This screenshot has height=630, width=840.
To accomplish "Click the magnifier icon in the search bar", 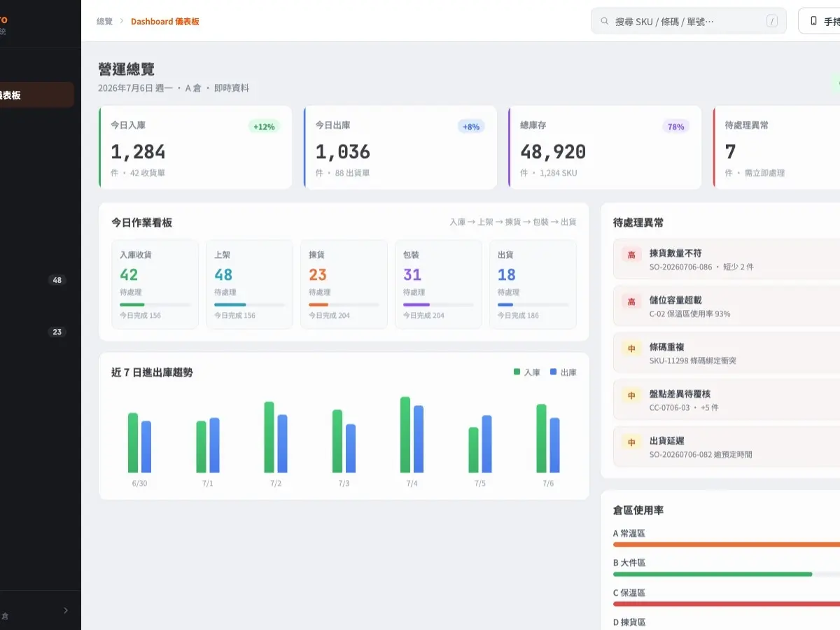I will coord(604,21).
